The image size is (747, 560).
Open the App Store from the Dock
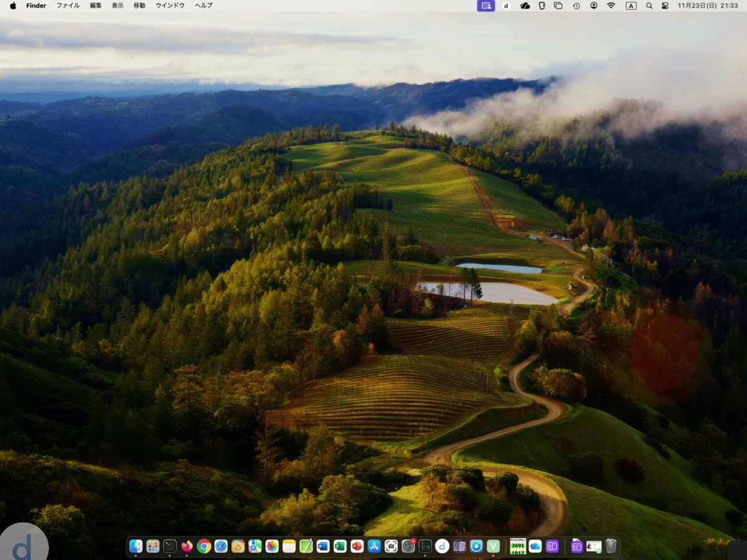pyautogui.click(x=374, y=546)
